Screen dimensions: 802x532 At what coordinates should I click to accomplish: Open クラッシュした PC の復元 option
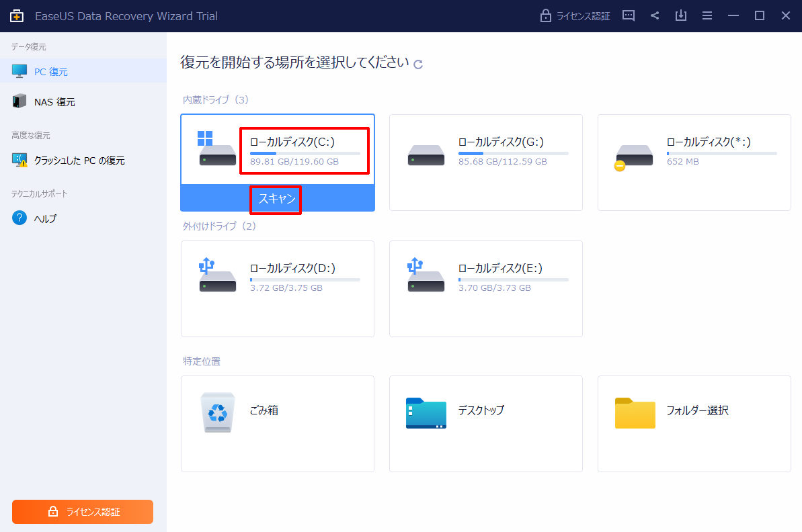tap(79, 161)
